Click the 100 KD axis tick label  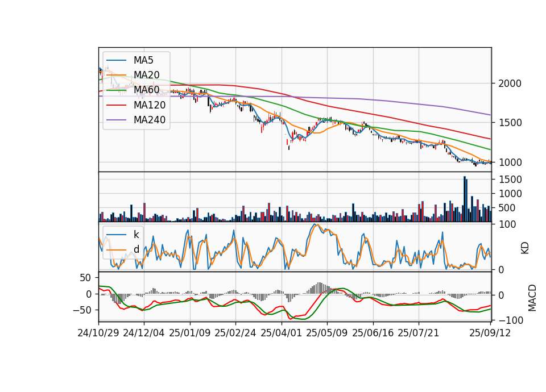507,224
